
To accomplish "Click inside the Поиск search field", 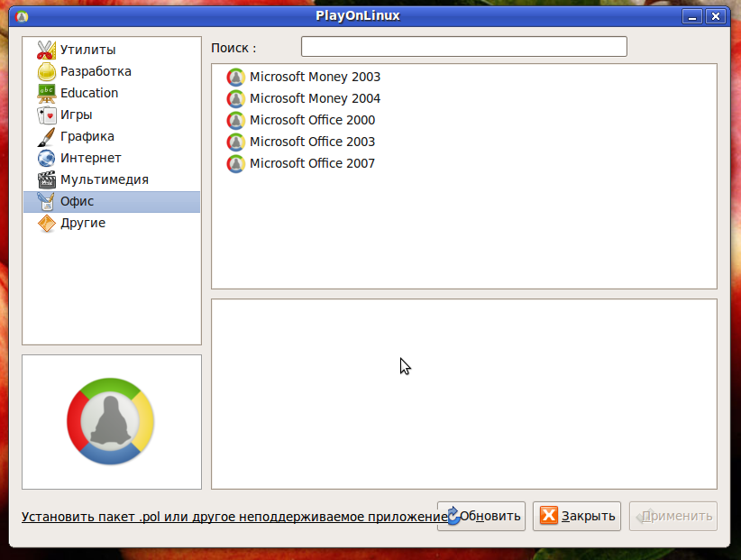I will coord(463,46).
